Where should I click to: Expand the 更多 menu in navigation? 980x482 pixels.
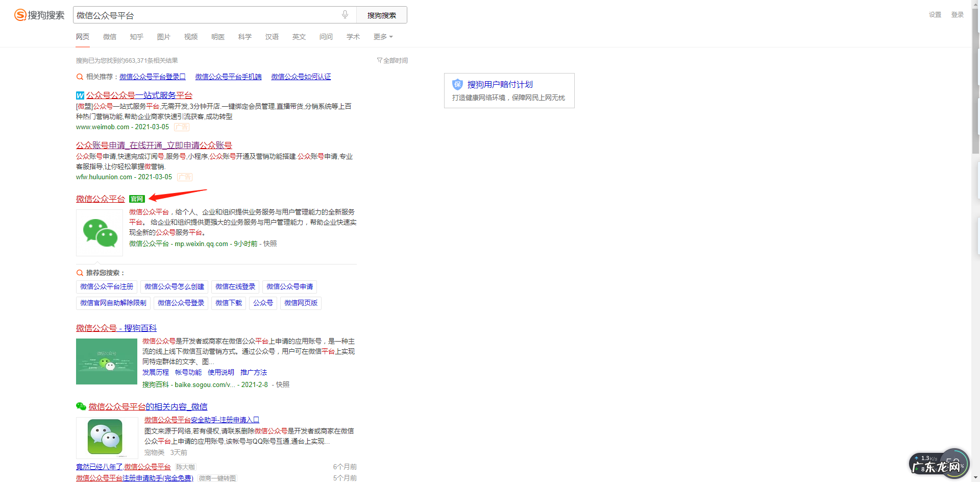click(383, 37)
